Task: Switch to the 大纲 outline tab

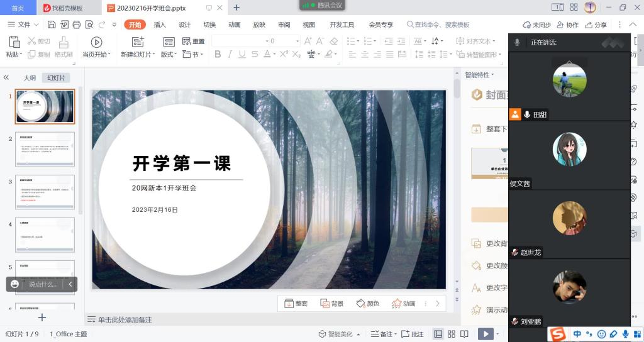Action: pyautogui.click(x=30, y=78)
